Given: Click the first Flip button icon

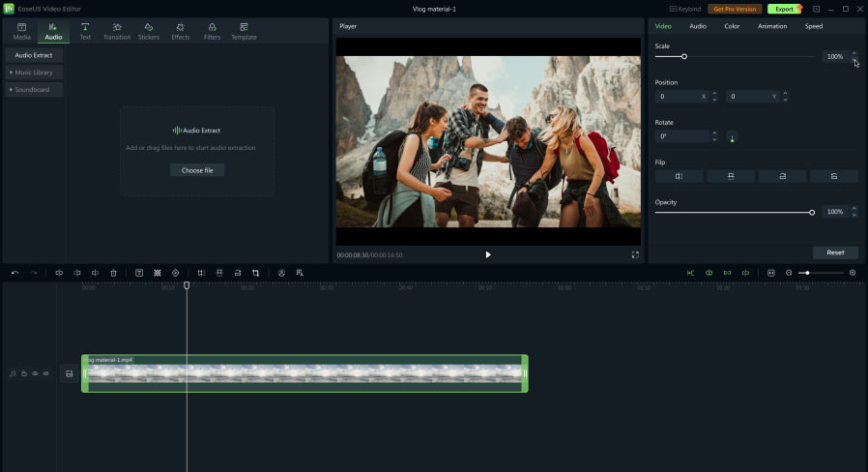Looking at the screenshot, I should pos(679,176).
